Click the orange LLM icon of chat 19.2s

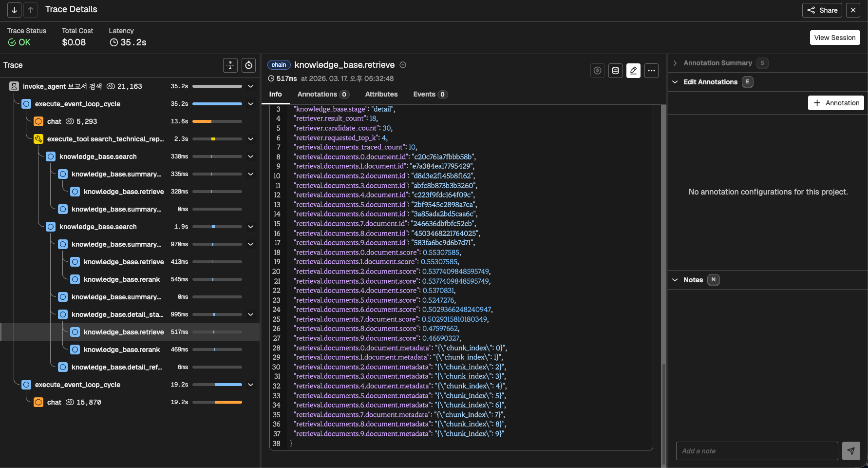pos(38,402)
